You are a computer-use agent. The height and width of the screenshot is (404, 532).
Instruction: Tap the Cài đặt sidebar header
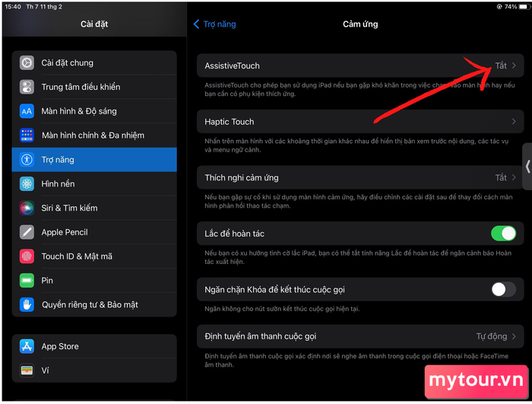coord(94,24)
